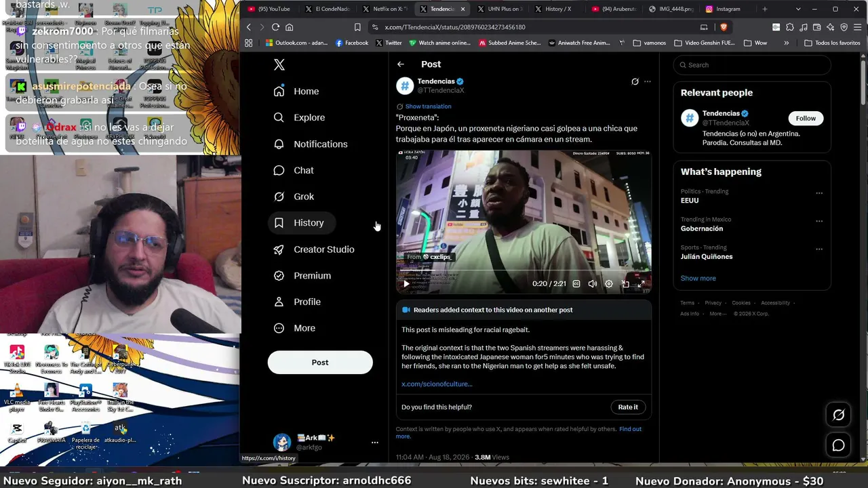Open a new browser tab
This screenshot has height=488, width=868.
tap(765, 9)
